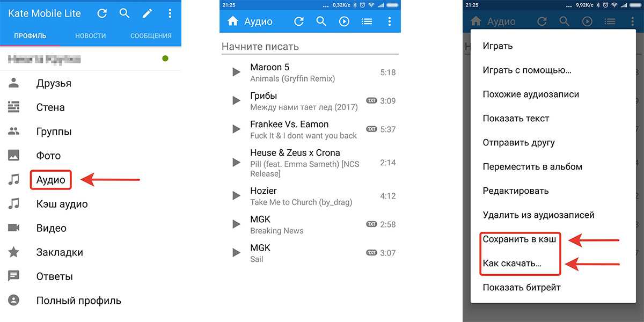
Task: Tap the person icon beside Друзья
Action: 13,83
